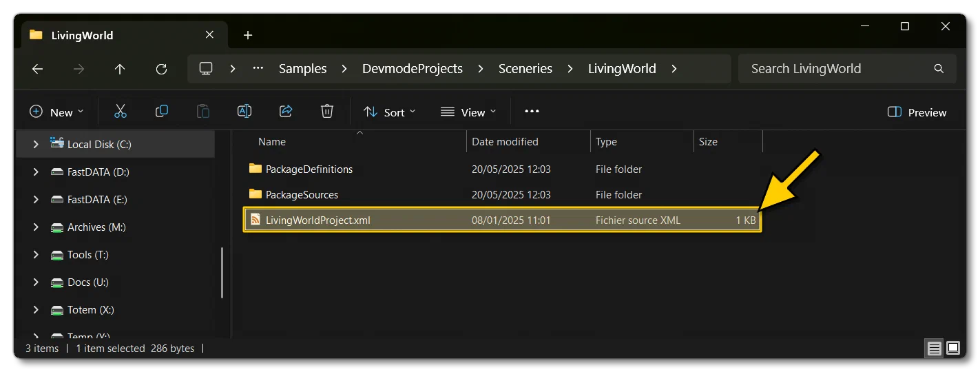This screenshot has width=980, height=372.
Task: Click the Rename icon in toolbar
Action: pyautogui.click(x=244, y=112)
